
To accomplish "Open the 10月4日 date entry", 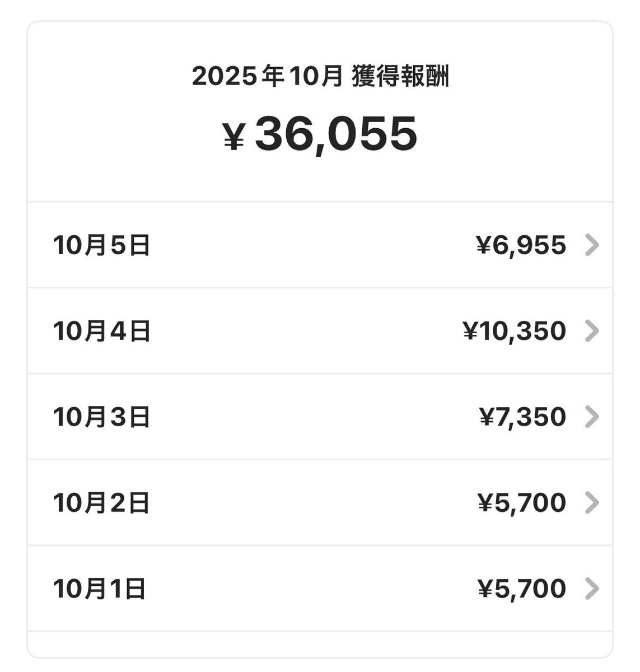I will click(x=102, y=331).
